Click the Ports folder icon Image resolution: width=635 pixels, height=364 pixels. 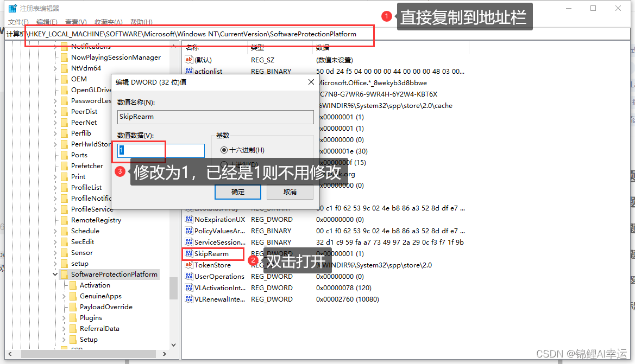(65, 155)
